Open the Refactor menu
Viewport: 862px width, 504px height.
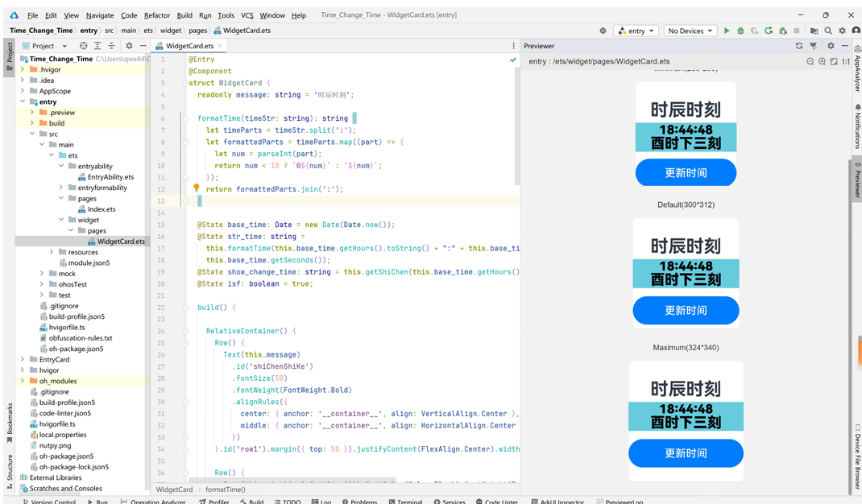pos(156,15)
